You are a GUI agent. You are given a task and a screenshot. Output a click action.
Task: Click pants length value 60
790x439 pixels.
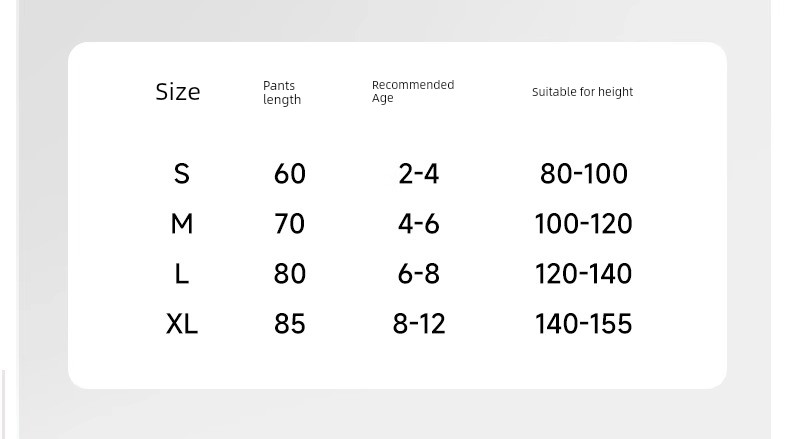pyautogui.click(x=290, y=174)
